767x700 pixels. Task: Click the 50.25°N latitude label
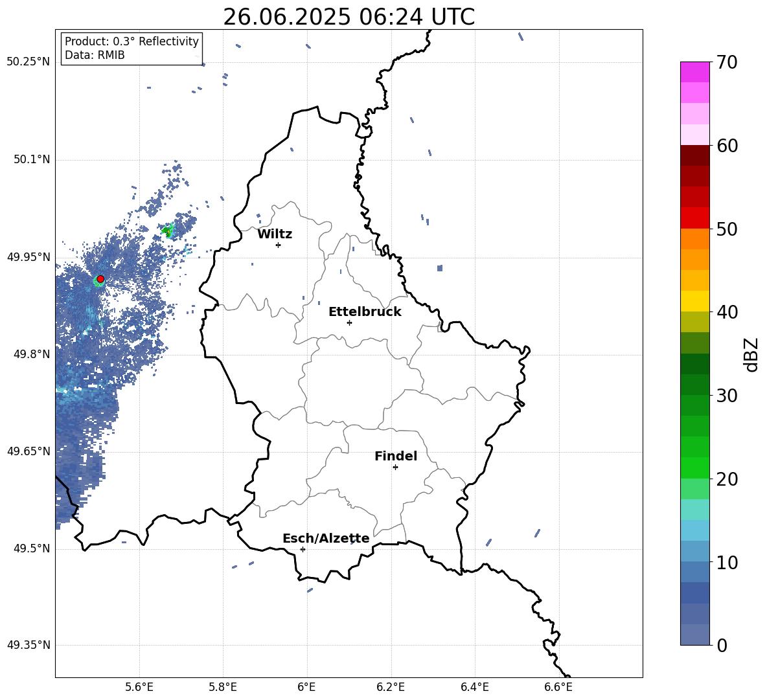[29, 62]
